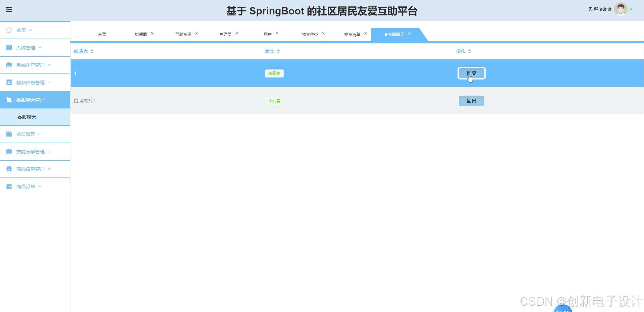The height and width of the screenshot is (312, 644).
Task: Click the 商品订单 menu label
Action: coord(26,187)
